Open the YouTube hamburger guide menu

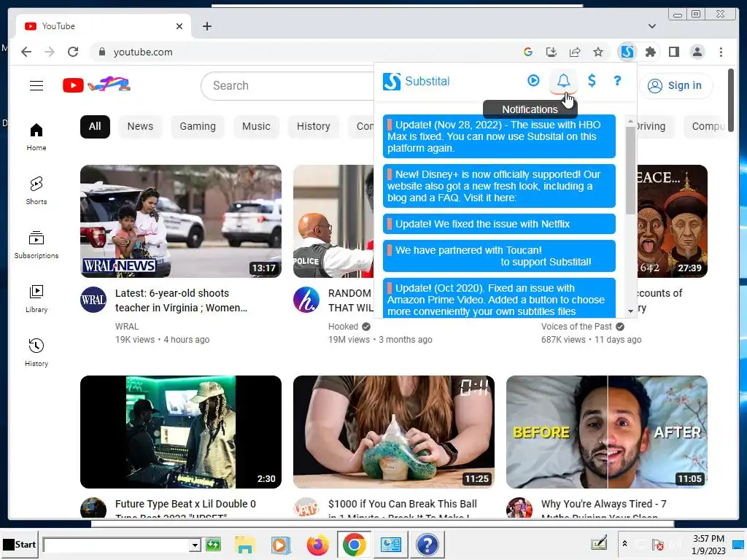pyautogui.click(x=36, y=86)
